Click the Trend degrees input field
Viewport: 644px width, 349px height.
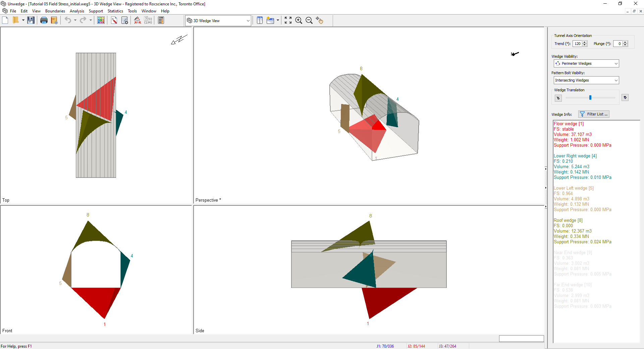tap(577, 44)
